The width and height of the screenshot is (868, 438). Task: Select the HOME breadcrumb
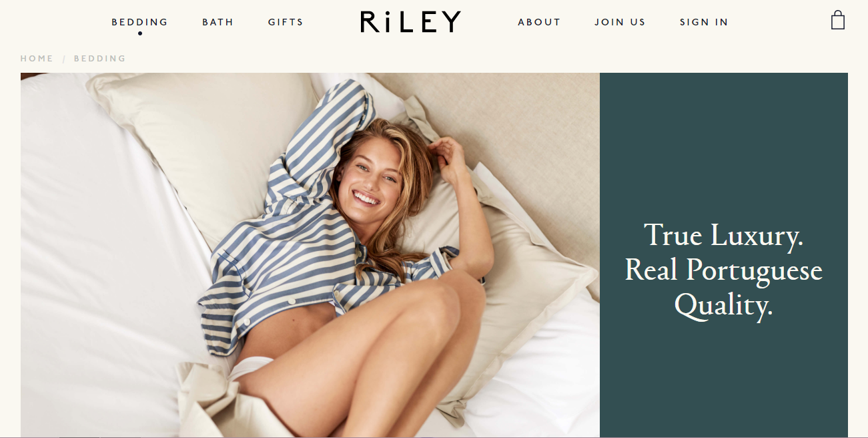click(37, 59)
